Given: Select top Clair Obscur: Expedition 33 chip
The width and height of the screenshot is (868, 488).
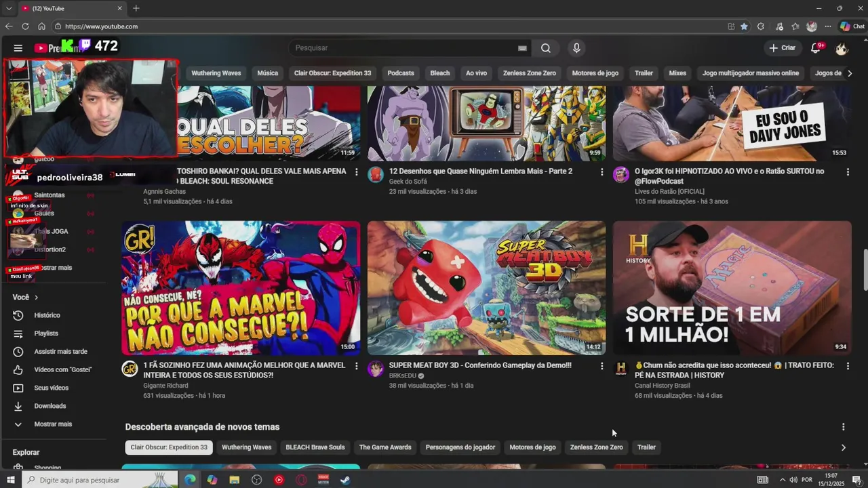Looking at the screenshot, I should (332, 73).
